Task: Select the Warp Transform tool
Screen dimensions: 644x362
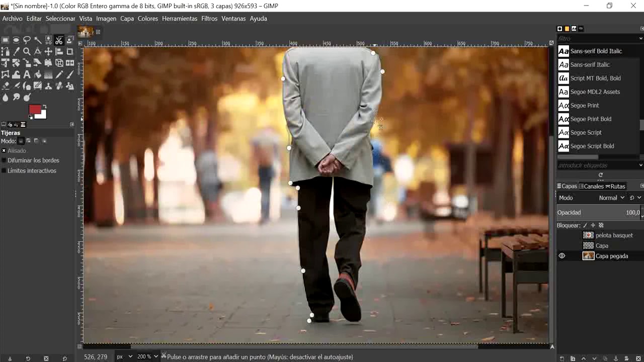Action: click(16, 74)
